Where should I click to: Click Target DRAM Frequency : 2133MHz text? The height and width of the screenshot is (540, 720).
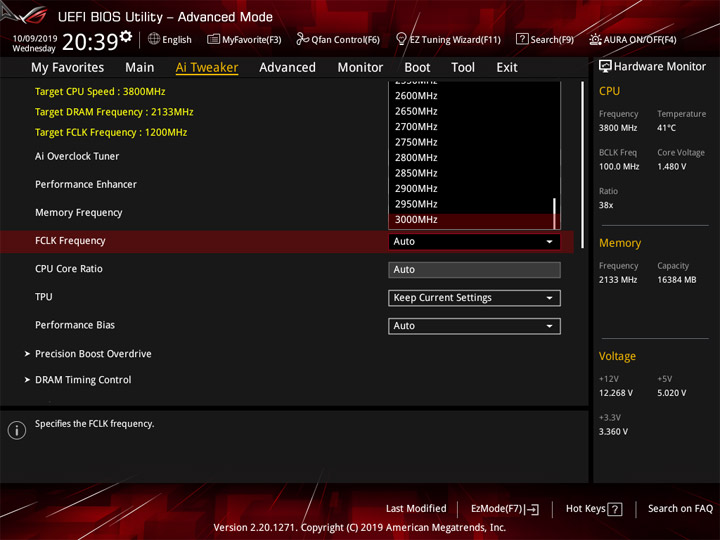click(x=114, y=112)
